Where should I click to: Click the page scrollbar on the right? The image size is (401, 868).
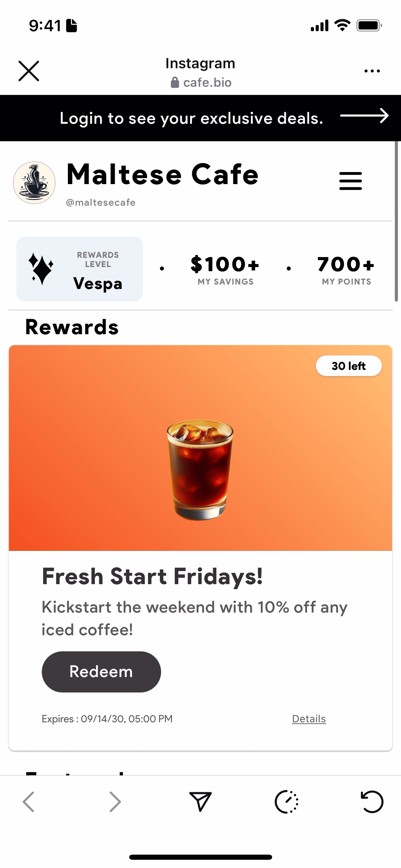point(396,221)
